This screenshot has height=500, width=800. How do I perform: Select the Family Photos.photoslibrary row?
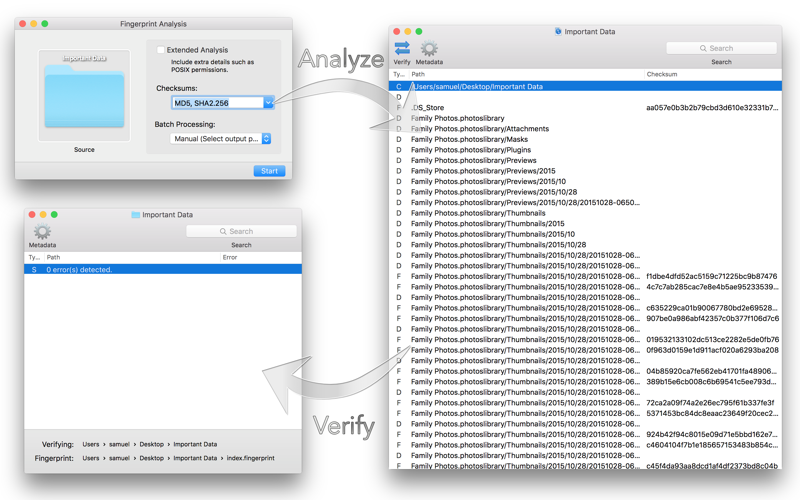point(585,118)
